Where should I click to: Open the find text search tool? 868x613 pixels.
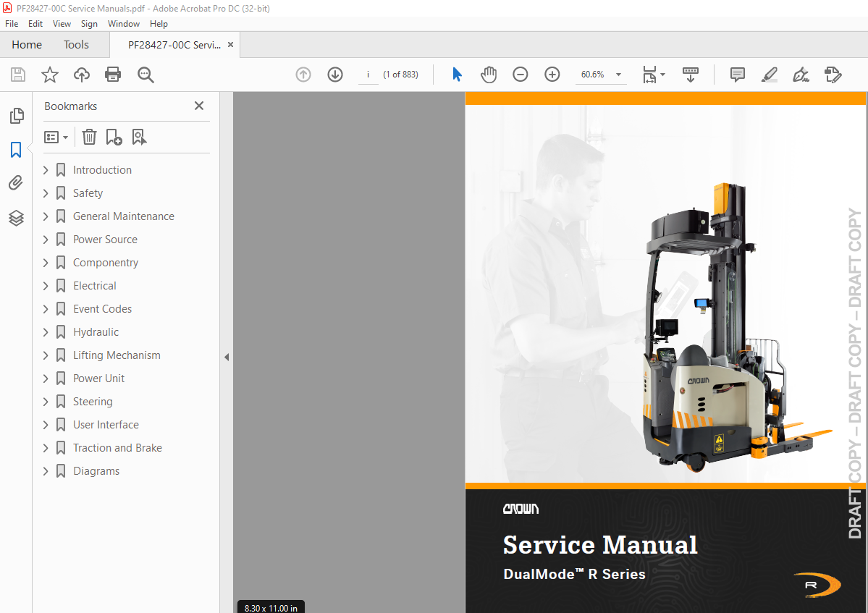coord(146,75)
